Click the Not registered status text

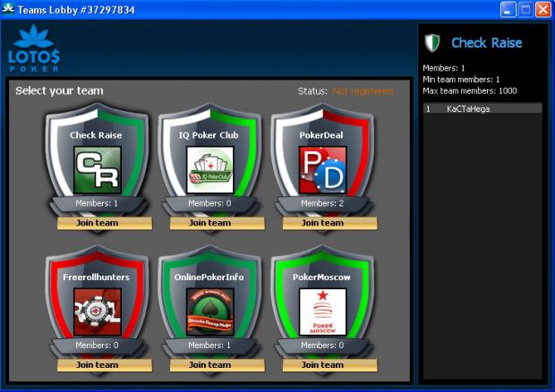tap(363, 91)
